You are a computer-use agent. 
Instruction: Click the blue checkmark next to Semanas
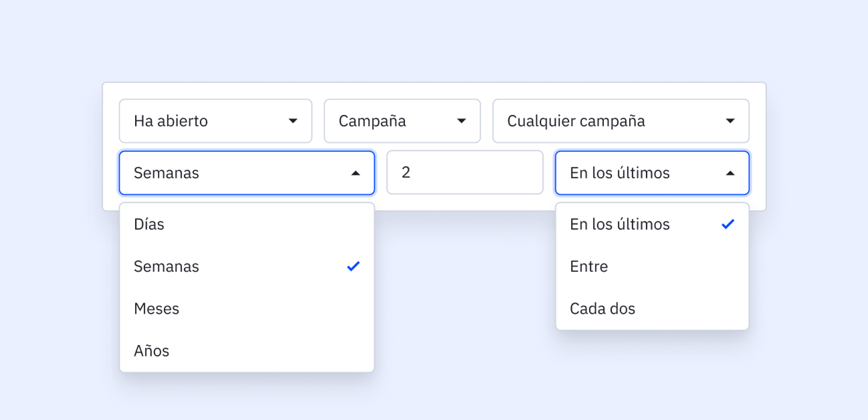(x=353, y=266)
